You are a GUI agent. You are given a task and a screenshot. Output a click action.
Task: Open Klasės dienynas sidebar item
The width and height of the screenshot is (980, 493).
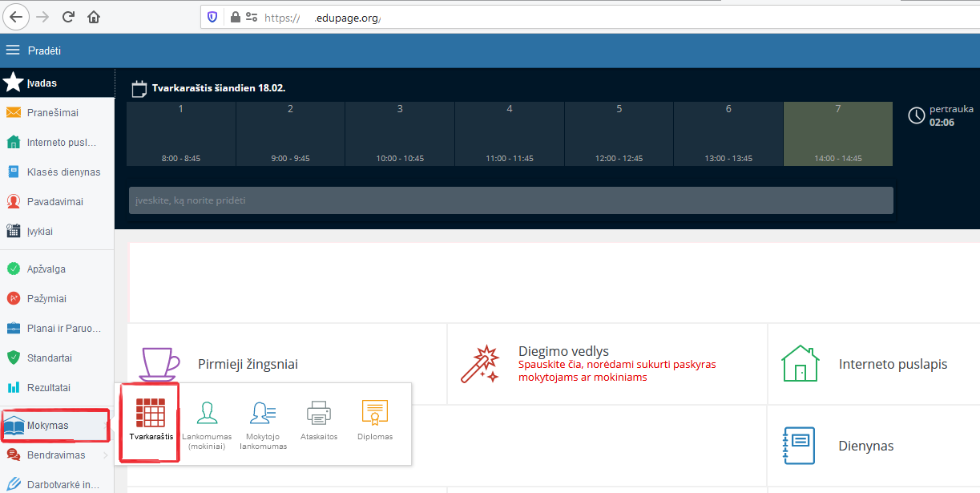[57, 172]
